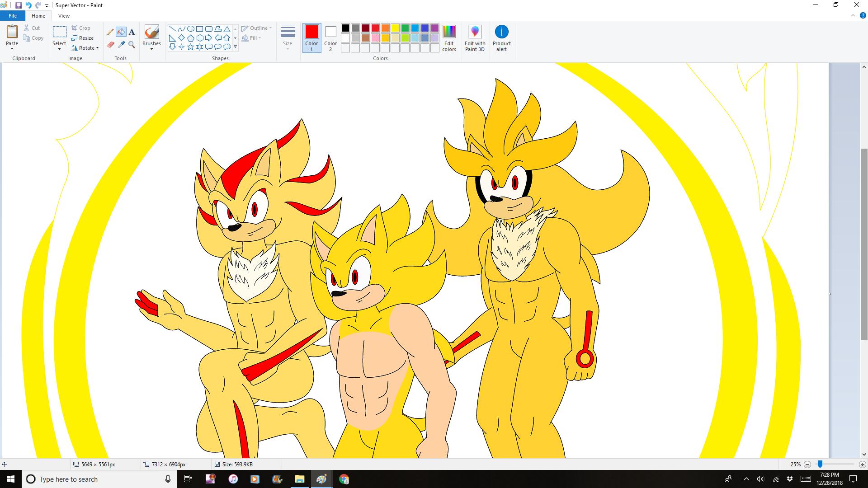Viewport: 868px width, 488px height.
Task: Click the taskbar search box
Action: 99,479
